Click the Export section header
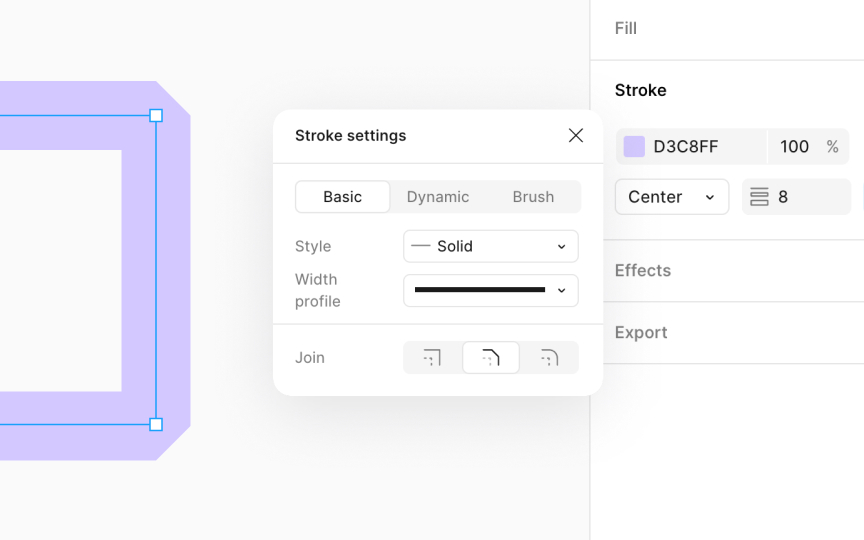This screenshot has width=864, height=540. coord(641,332)
